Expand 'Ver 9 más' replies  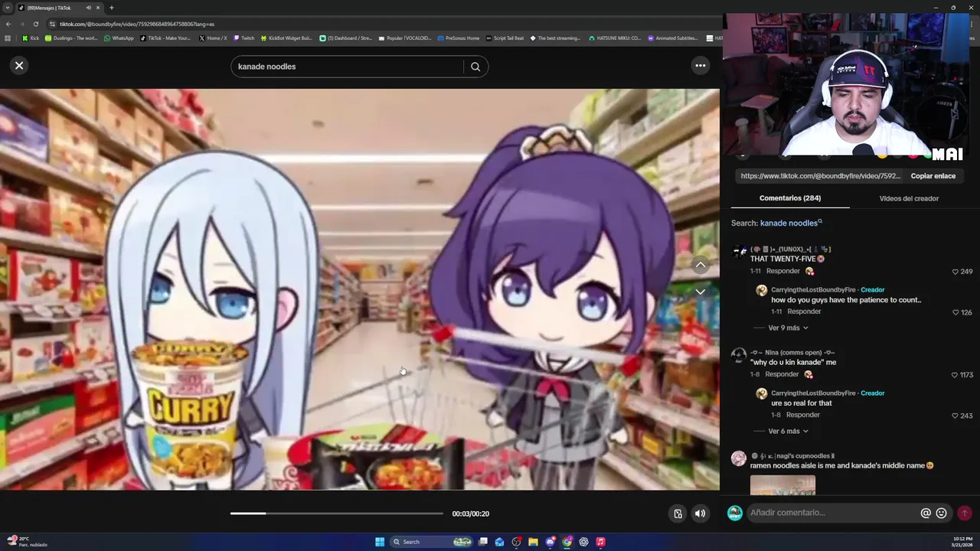click(788, 328)
